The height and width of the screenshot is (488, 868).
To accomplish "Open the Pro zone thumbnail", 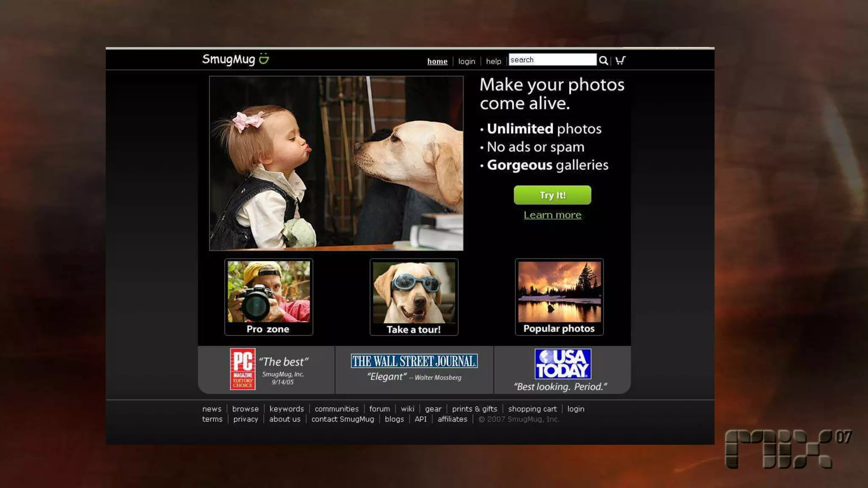I will point(269,297).
